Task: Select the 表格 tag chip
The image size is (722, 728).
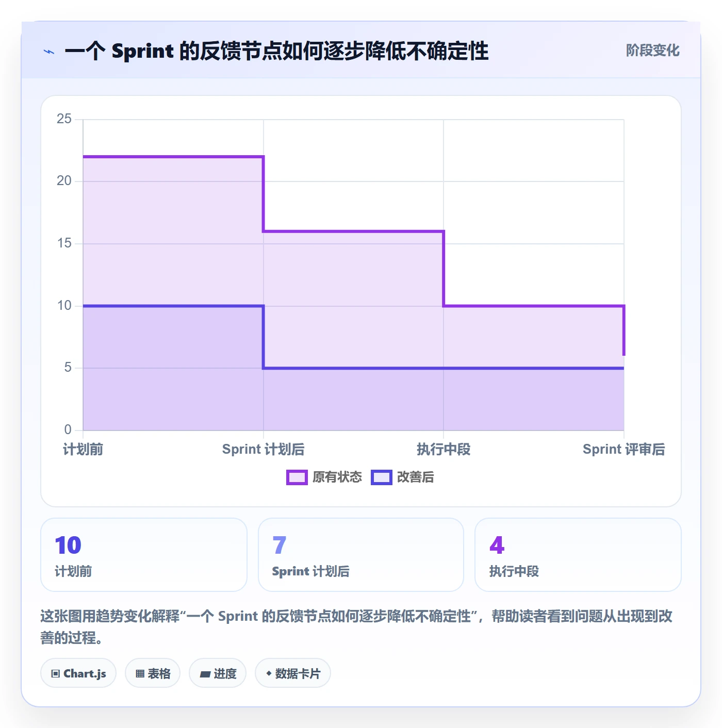Action: pyautogui.click(x=153, y=673)
